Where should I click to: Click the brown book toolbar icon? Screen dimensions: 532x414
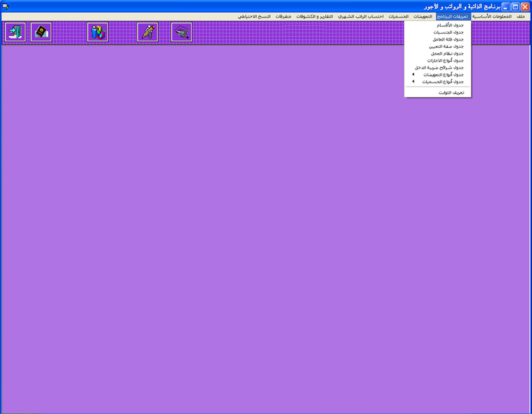click(41, 32)
